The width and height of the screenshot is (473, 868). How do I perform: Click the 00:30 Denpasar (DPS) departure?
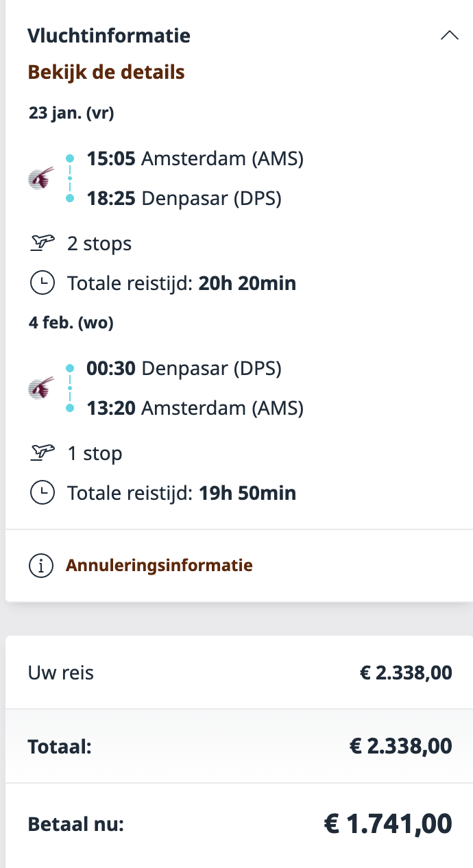click(184, 369)
